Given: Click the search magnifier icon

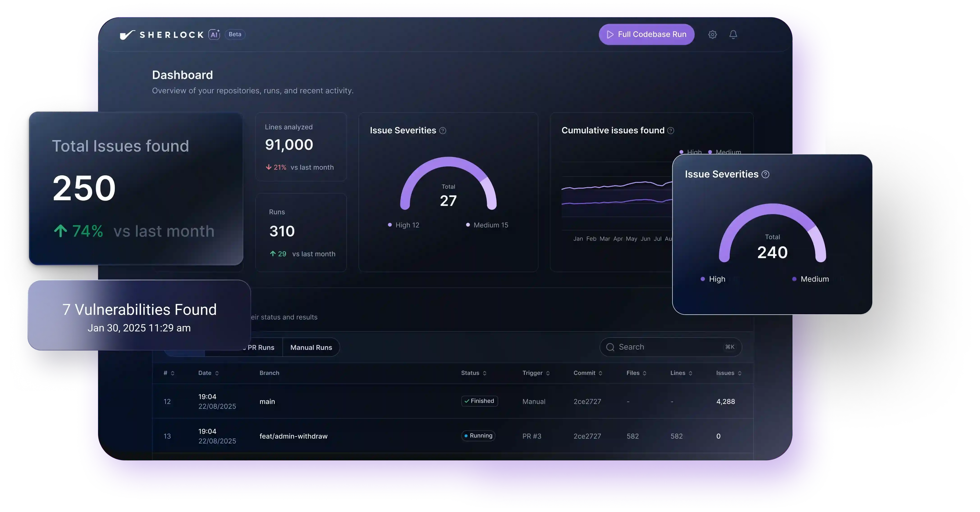Looking at the screenshot, I should [610, 347].
